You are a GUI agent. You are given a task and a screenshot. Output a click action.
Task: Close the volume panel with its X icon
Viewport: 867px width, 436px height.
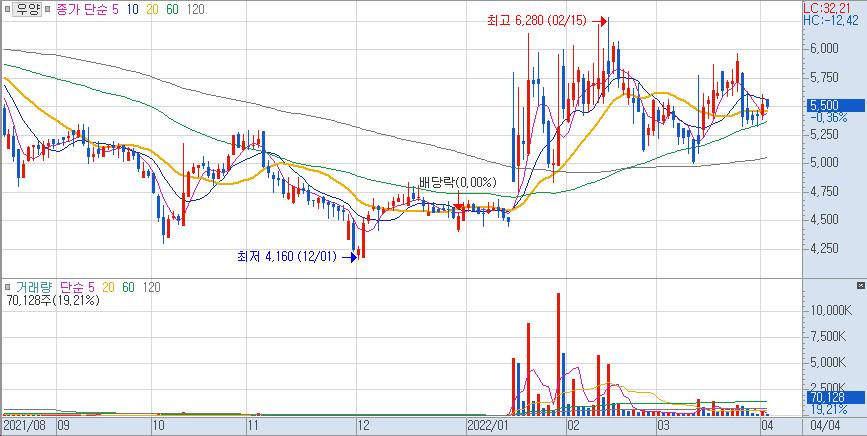click(x=860, y=285)
